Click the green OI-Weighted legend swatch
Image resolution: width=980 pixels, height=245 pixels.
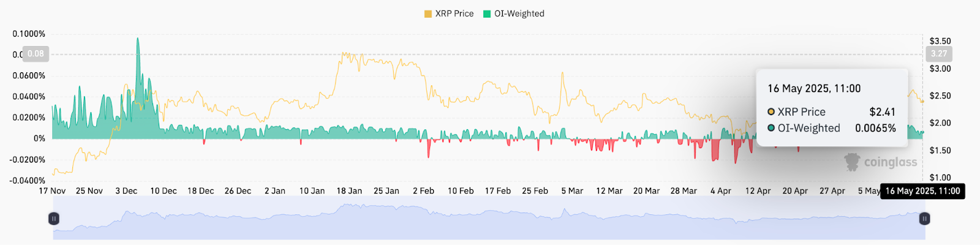pyautogui.click(x=487, y=13)
